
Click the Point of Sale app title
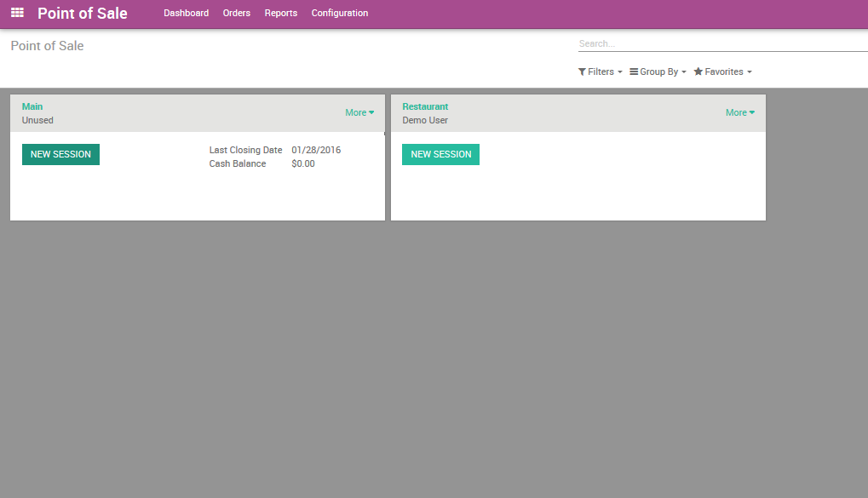tap(83, 14)
